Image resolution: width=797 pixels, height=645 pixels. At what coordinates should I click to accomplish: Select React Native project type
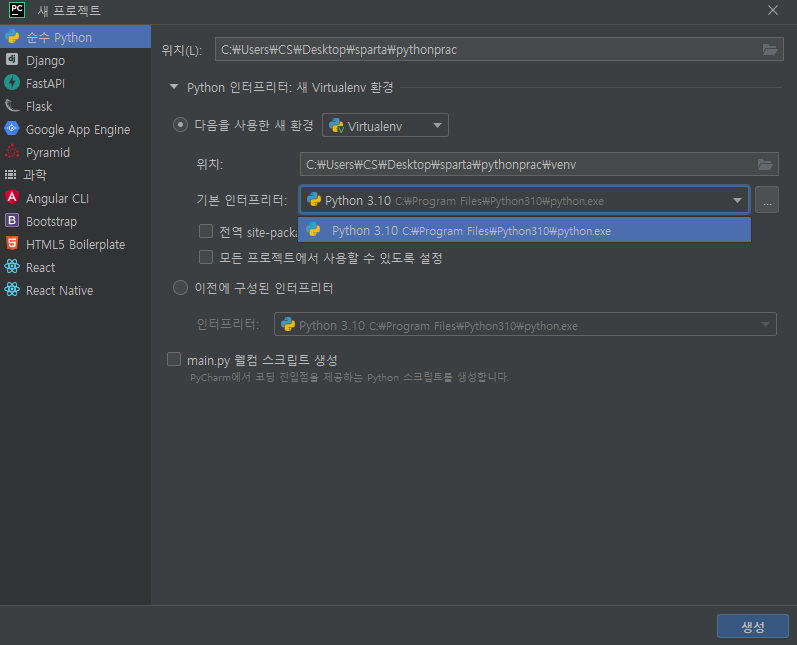(x=75, y=290)
